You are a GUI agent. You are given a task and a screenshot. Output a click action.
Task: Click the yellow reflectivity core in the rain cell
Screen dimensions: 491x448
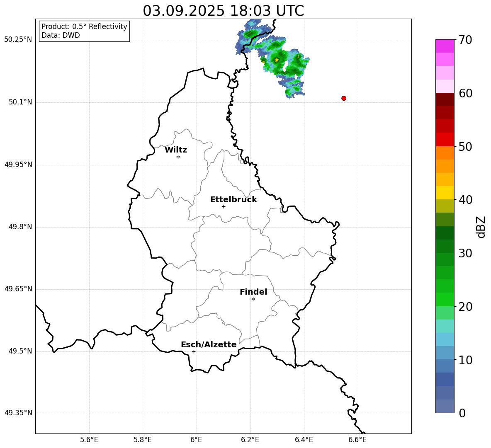[x=277, y=60]
